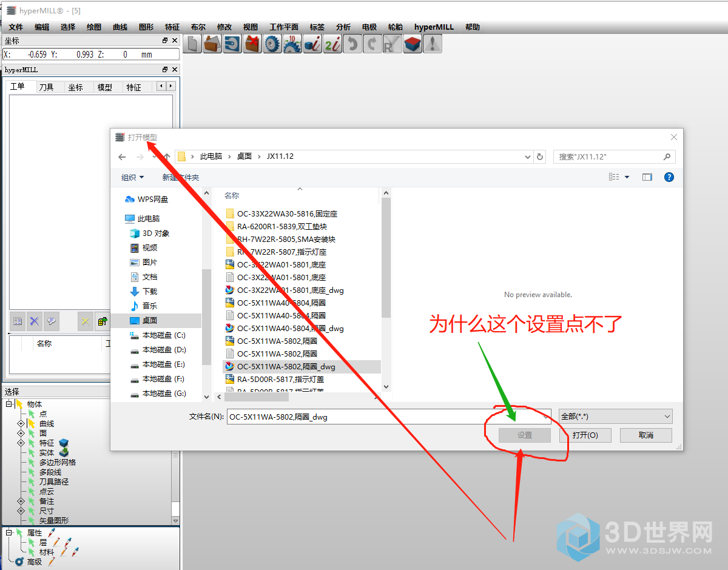Go back in the file dialog
The image size is (728, 570).
pos(122,156)
